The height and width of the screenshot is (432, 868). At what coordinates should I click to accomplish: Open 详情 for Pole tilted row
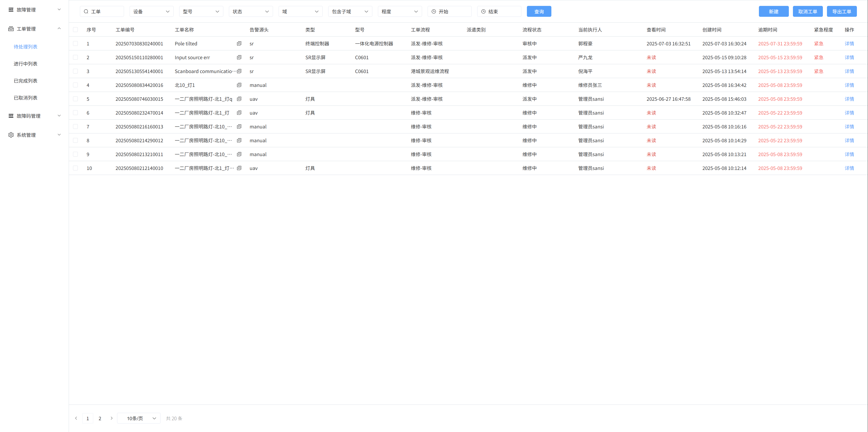click(849, 44)
